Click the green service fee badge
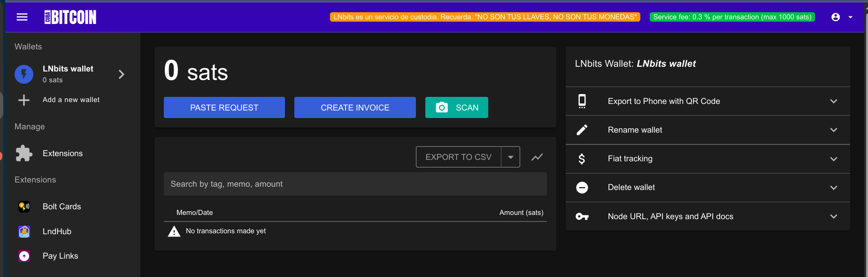The width and height of the screenshot is (868, 277). pos(732,17)
